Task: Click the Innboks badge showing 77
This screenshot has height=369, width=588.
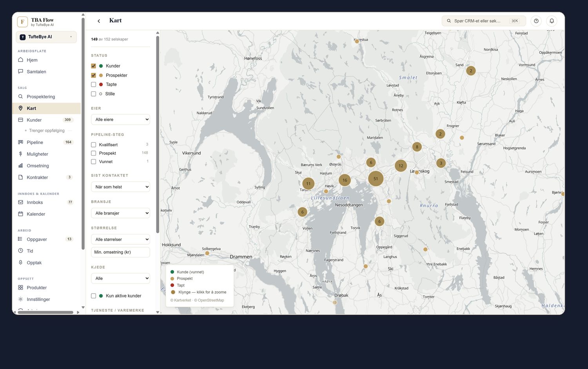Action: 70,202
